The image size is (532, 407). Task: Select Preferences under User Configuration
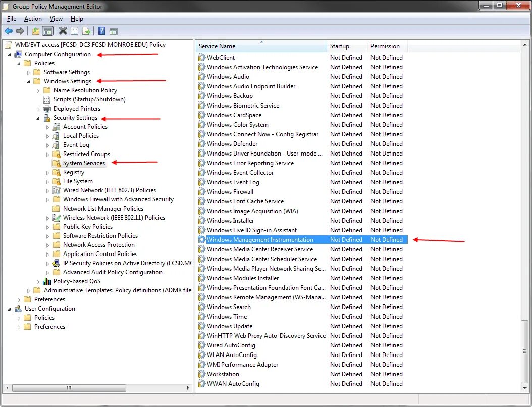[x=49, y=327]
